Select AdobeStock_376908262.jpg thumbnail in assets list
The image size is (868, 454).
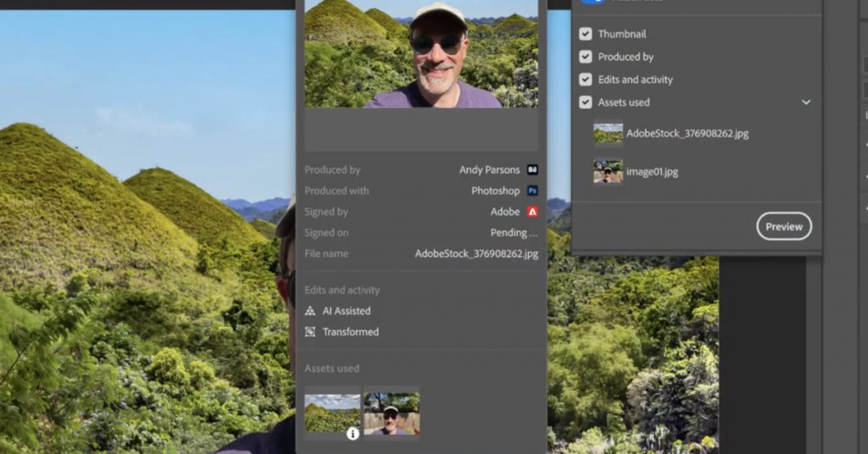click(x=608, y=134)
